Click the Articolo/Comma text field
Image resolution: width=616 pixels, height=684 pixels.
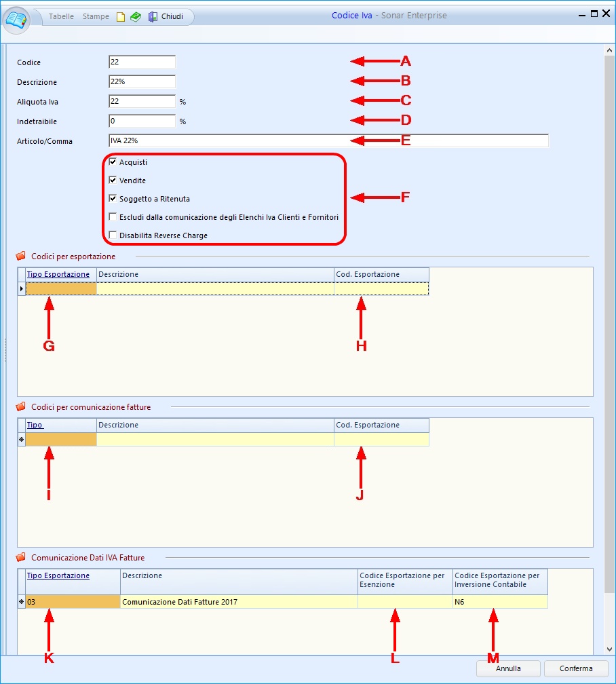pyautogui.click(x=328, y=141)
